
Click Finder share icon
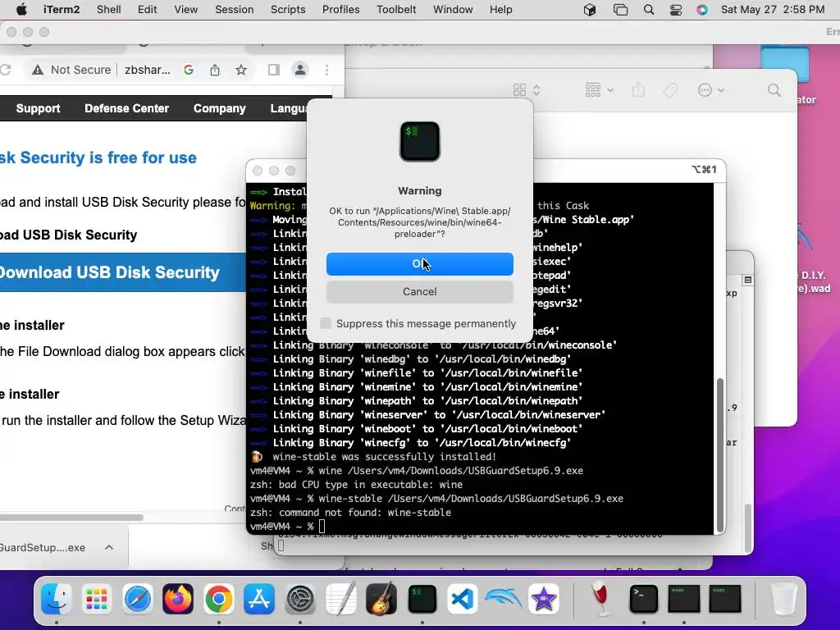(638, 90)
